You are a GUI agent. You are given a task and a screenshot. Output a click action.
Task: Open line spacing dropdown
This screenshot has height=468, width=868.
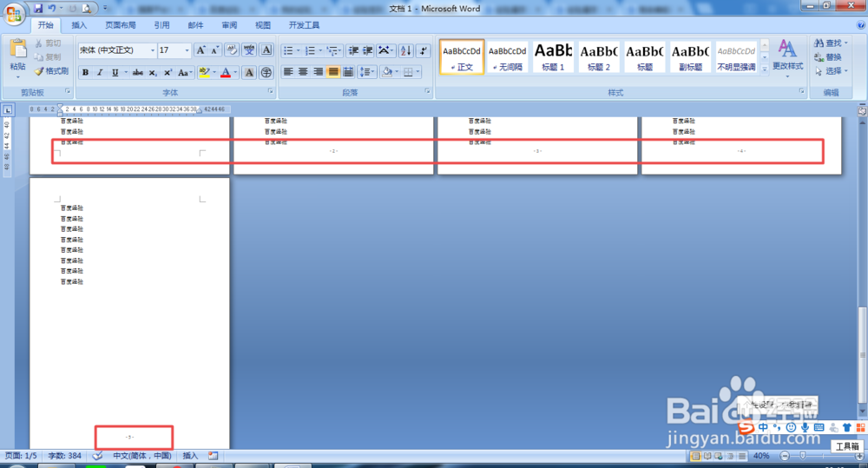point(367,72)
